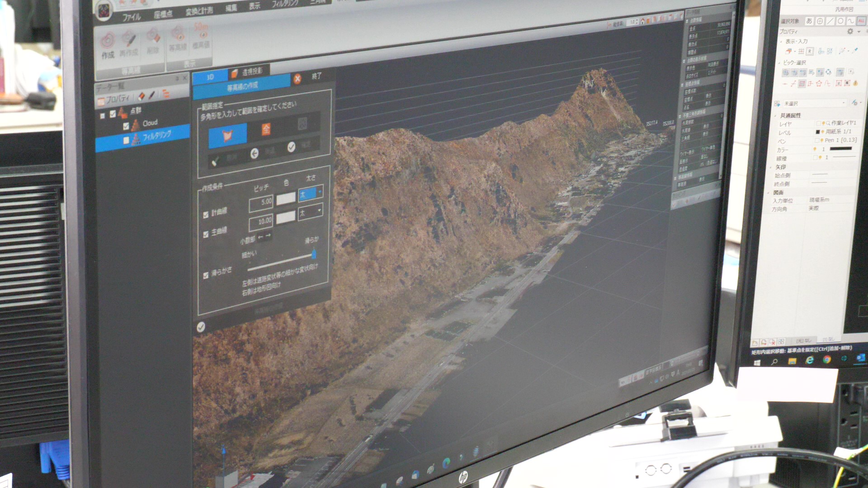Screen dimensions: 868x488
Task: Switch to the 3D view tab
Action: coord(210,77)
